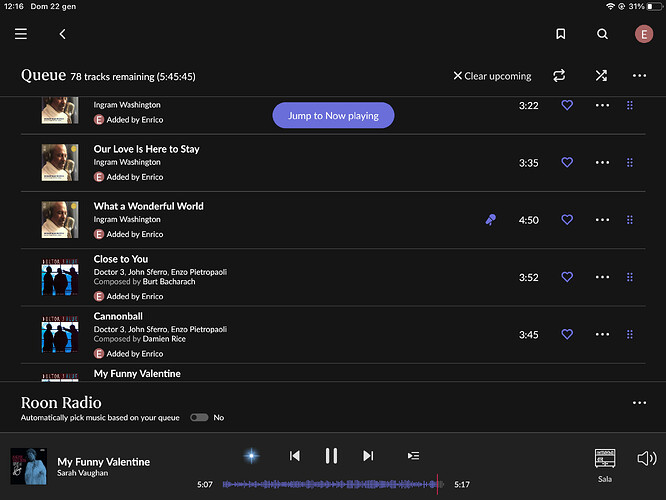
Task: Open now playing album art Sarah Vaughan
Action: [28, 466]
